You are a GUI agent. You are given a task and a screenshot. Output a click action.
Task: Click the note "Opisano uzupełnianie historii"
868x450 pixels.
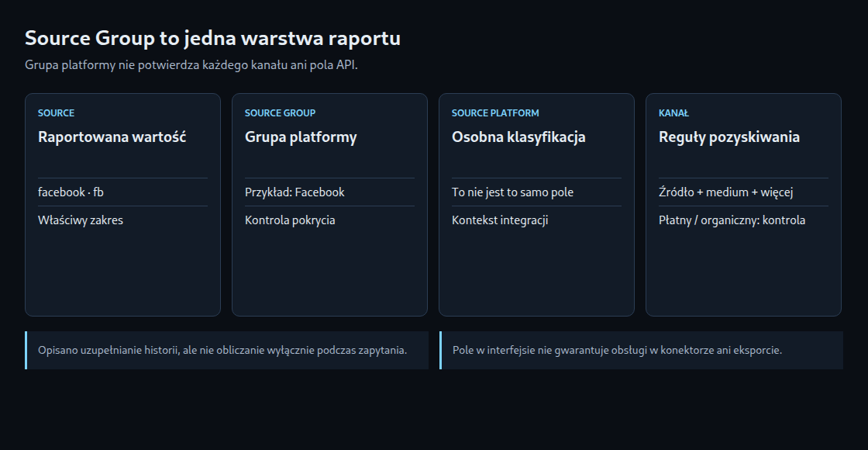click(x=227, y=350)
